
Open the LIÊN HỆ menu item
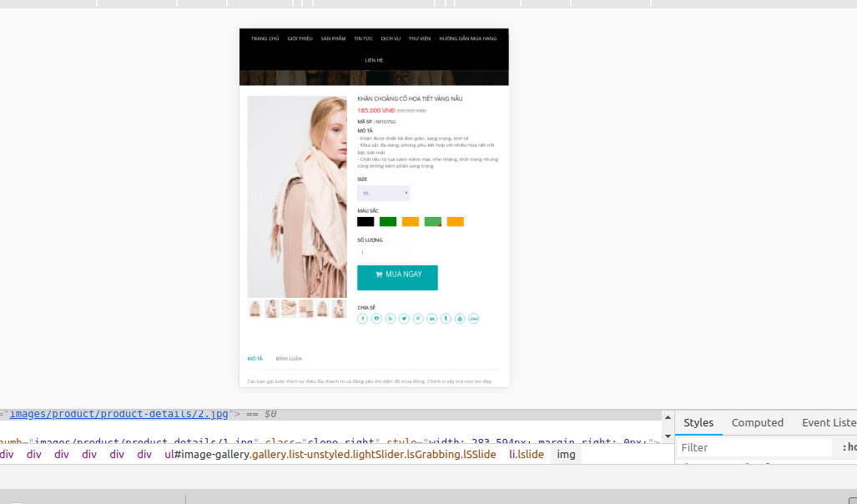[x=374, y=60]
